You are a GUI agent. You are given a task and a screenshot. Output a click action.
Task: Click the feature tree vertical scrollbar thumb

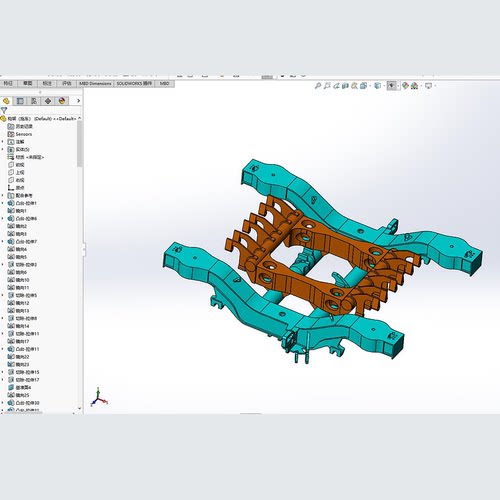[79, 143]
